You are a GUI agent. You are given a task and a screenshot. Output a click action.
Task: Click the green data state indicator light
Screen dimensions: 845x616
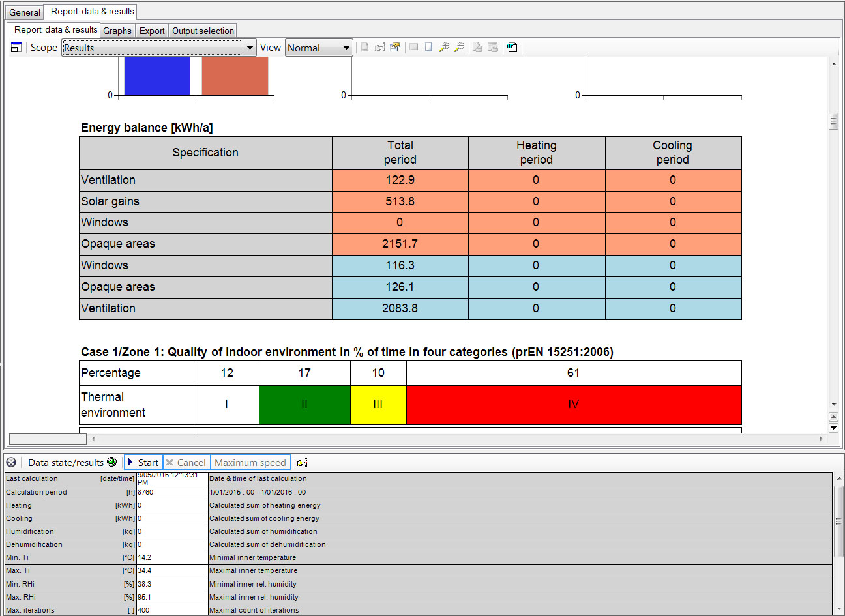tap(112, 462)
